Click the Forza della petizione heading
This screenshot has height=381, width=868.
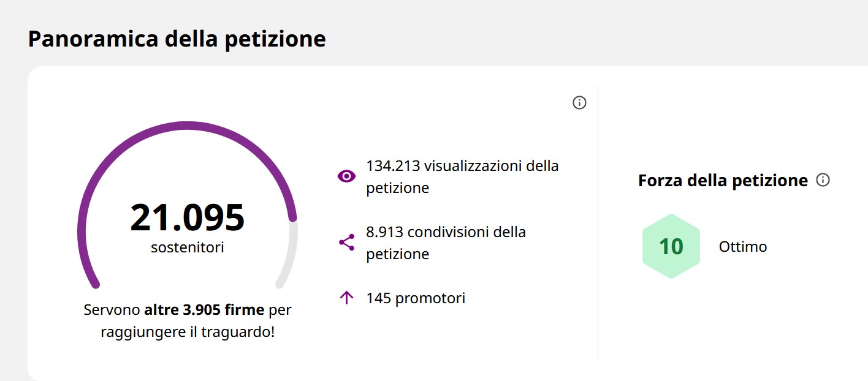723,181
